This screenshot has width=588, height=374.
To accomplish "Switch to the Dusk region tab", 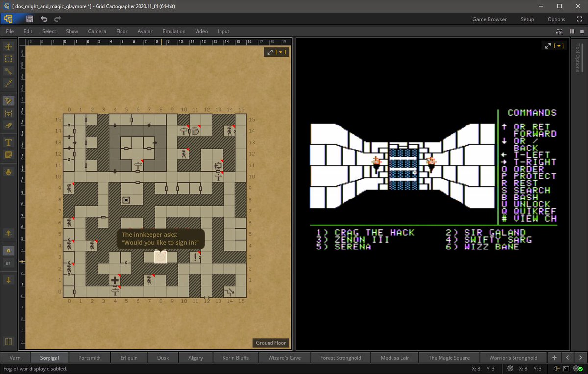I will click(x=163, y=358).
